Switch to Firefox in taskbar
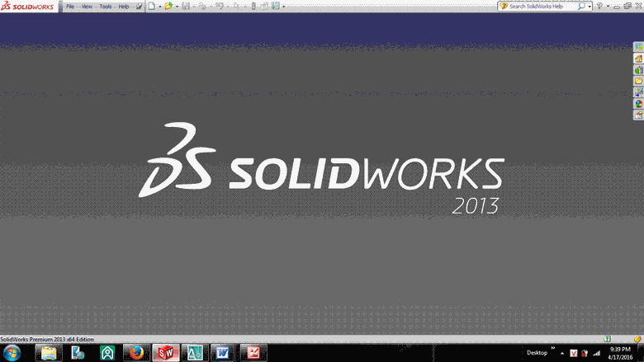The width and height of the screenshot is (644, 362). 136,353
